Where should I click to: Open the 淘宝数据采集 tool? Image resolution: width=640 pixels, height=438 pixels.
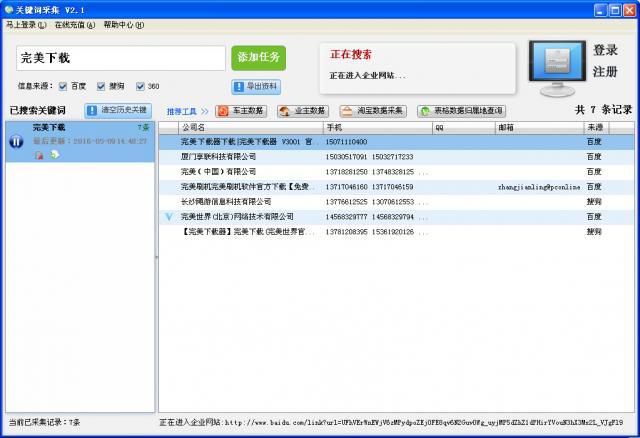point(373,111)
